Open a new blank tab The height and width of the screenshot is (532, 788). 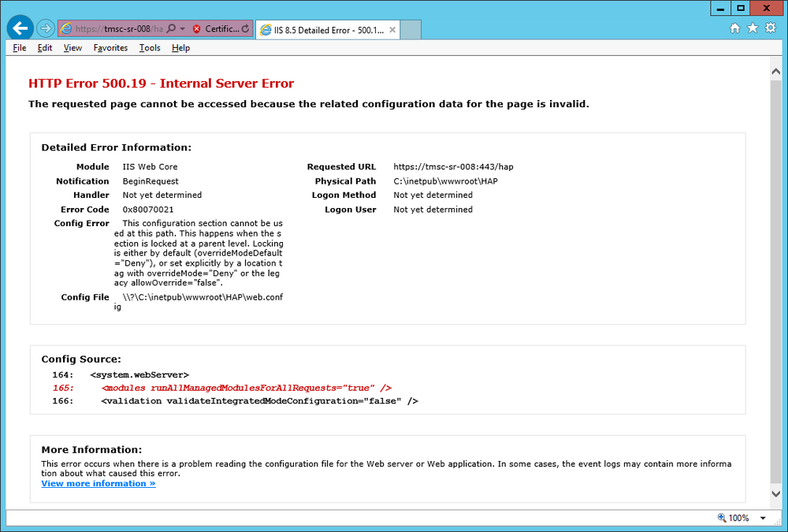411,30
